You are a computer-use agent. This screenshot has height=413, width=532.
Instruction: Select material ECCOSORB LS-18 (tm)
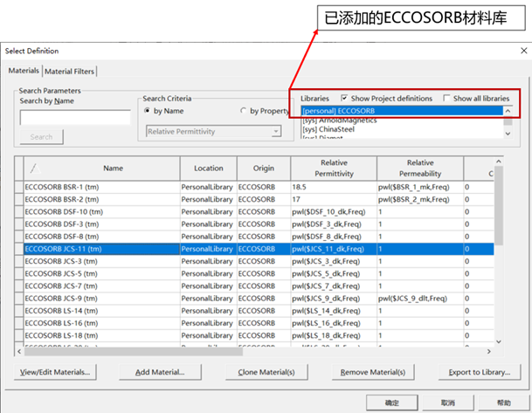102,335
